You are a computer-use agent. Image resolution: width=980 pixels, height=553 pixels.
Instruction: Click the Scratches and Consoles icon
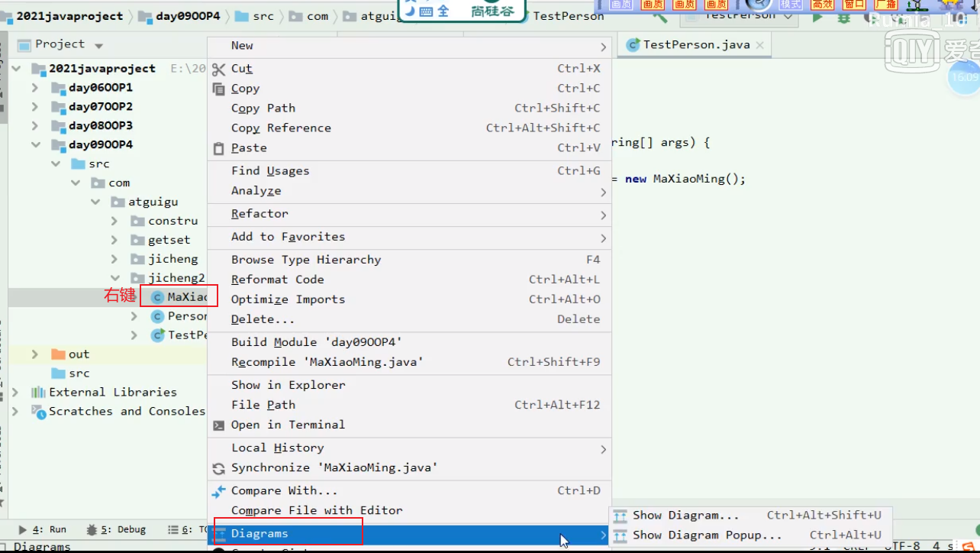point(38,412)
